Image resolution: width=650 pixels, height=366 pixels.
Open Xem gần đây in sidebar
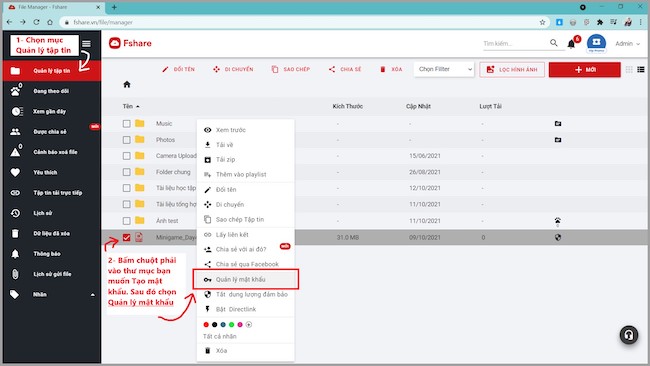pos(52,111)
